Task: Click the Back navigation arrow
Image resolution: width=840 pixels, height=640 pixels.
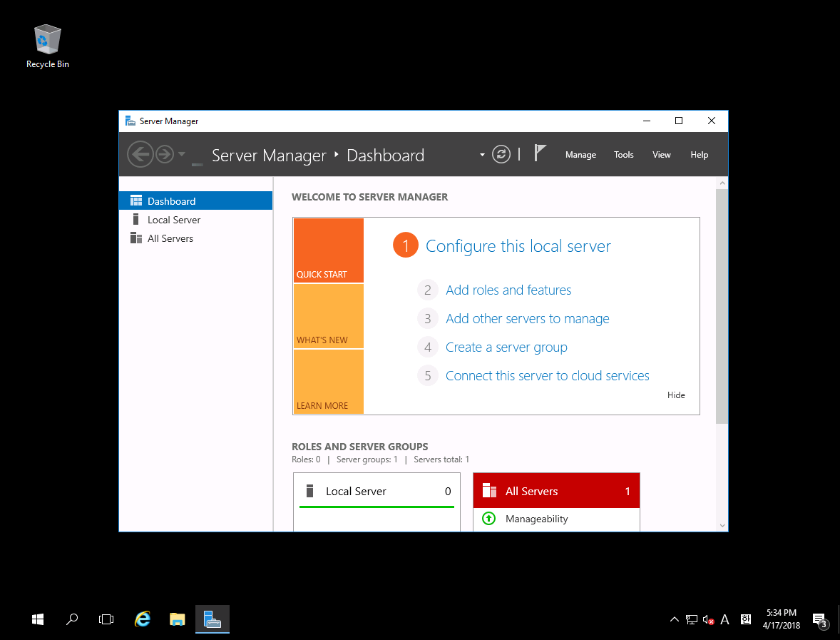Action: 140,154
